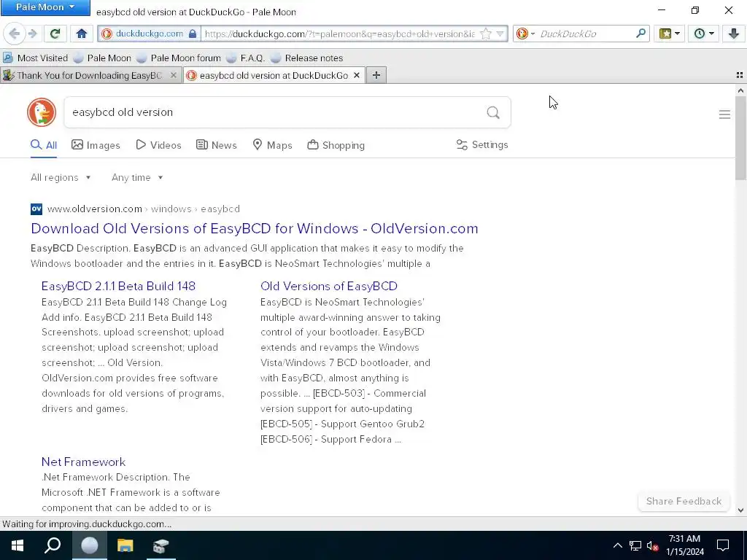Expand the Any time filter
The image size is (747, 560).
(x=137, y=178)
